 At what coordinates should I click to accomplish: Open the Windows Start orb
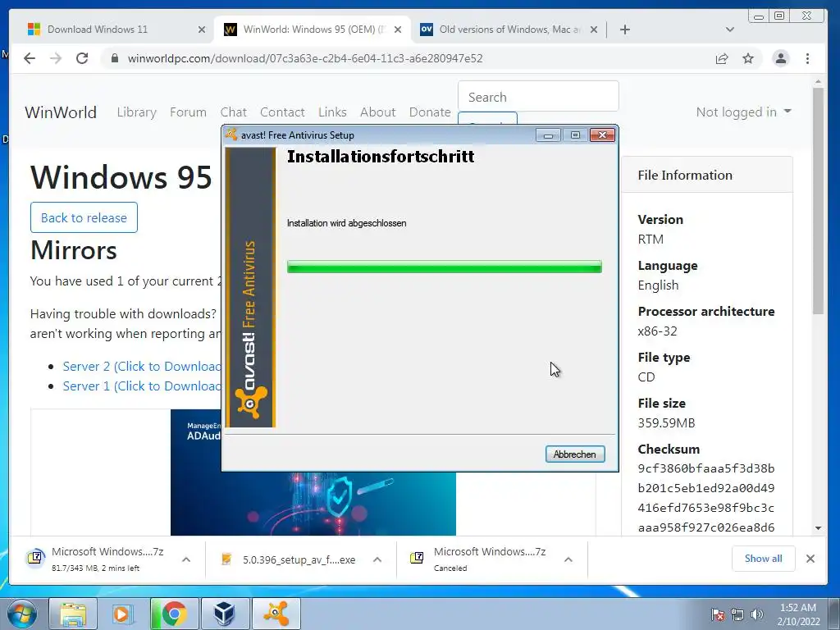click(x=21, y=614)
